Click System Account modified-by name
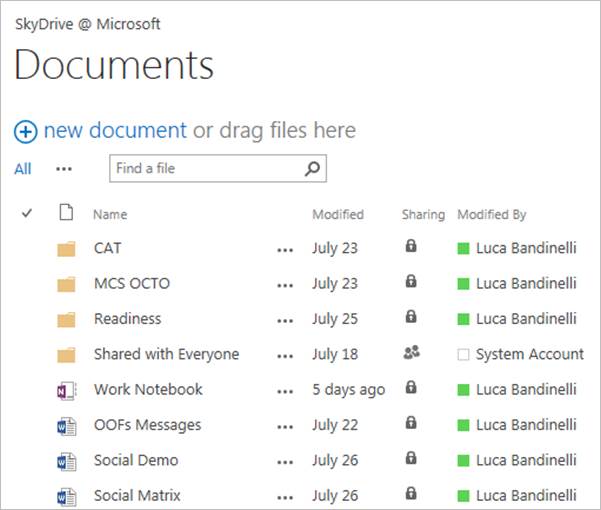Screen dimensions: 601x510 pos(530,354)
